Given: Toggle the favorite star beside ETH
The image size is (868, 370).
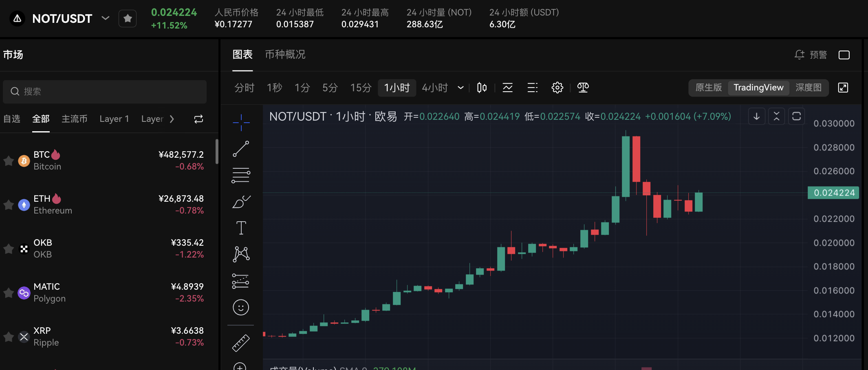Looking at the screenshot, I should pyautogui.click(x=9, y=205).
